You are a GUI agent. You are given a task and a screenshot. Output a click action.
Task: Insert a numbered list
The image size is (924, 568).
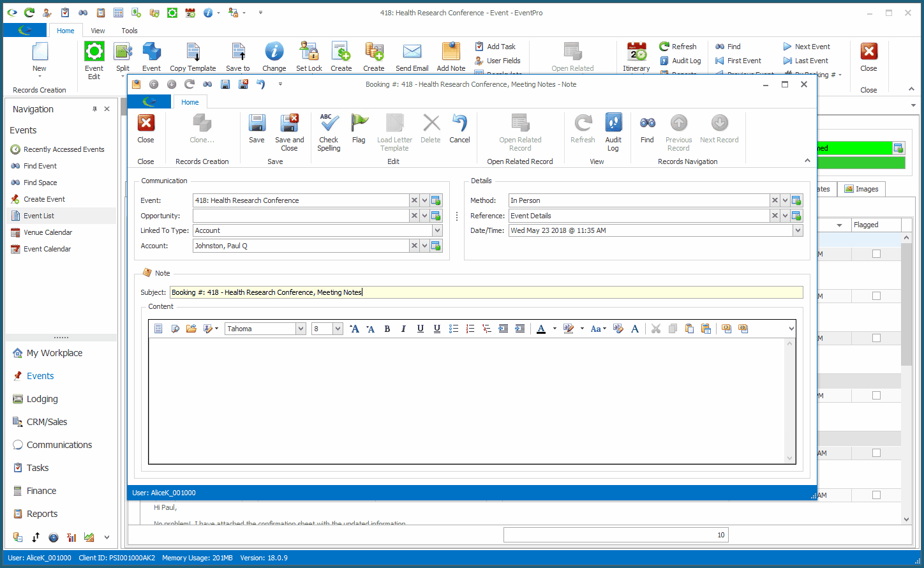470,329
